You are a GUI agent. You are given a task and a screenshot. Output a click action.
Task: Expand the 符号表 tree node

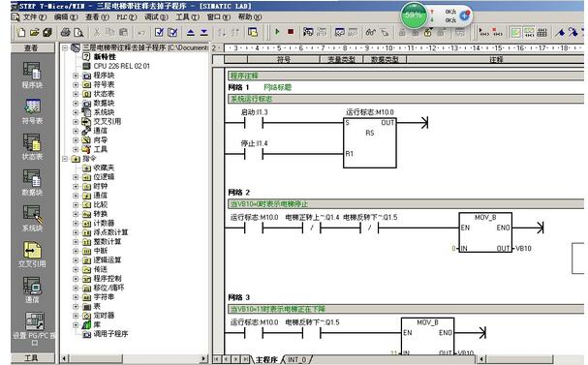(x=76, y=84)
